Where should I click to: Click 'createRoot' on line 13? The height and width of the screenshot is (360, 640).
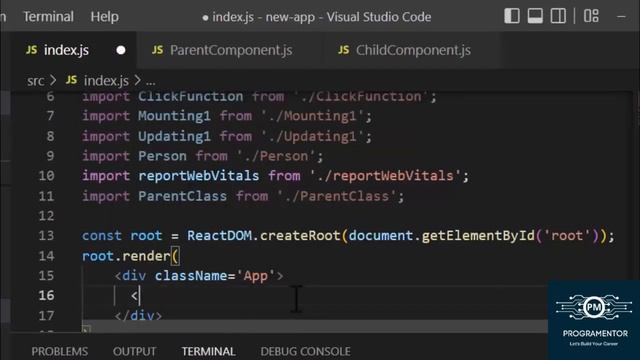300,236
